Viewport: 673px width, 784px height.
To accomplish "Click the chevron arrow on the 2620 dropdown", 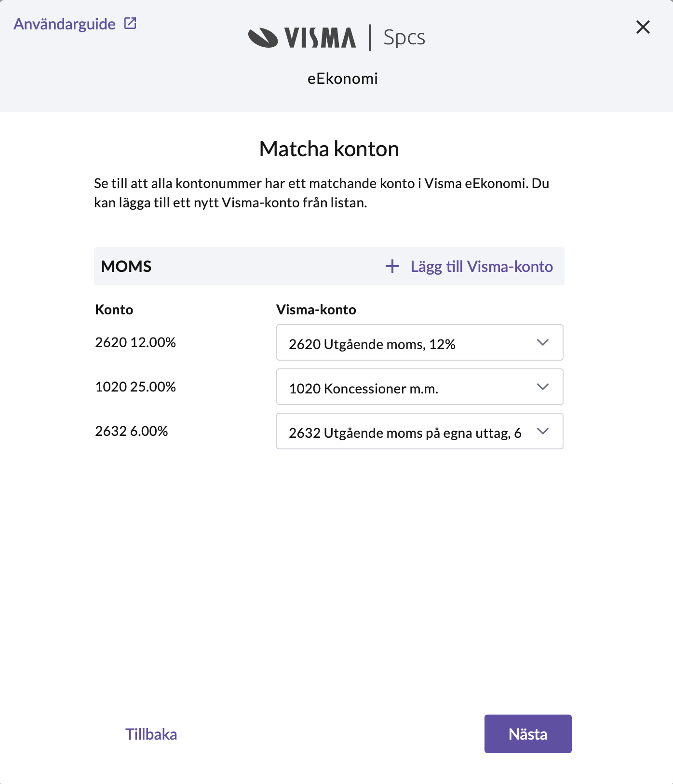I will [543, 343].
